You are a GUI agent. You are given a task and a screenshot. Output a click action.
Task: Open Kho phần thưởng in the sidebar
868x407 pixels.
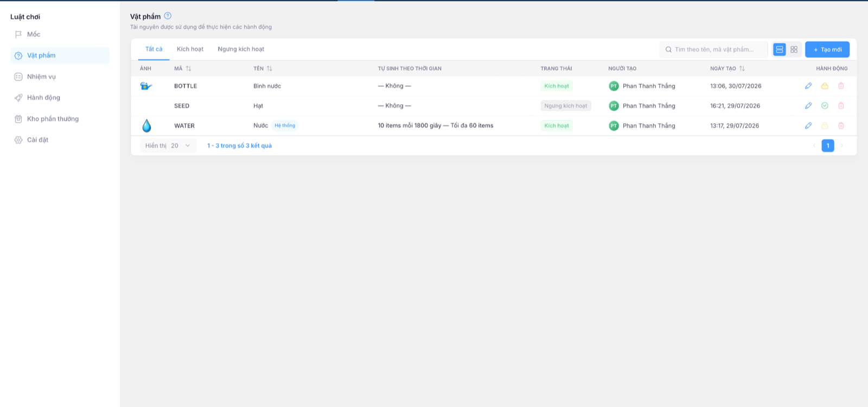pyautogui.click(x=60, y=119)
